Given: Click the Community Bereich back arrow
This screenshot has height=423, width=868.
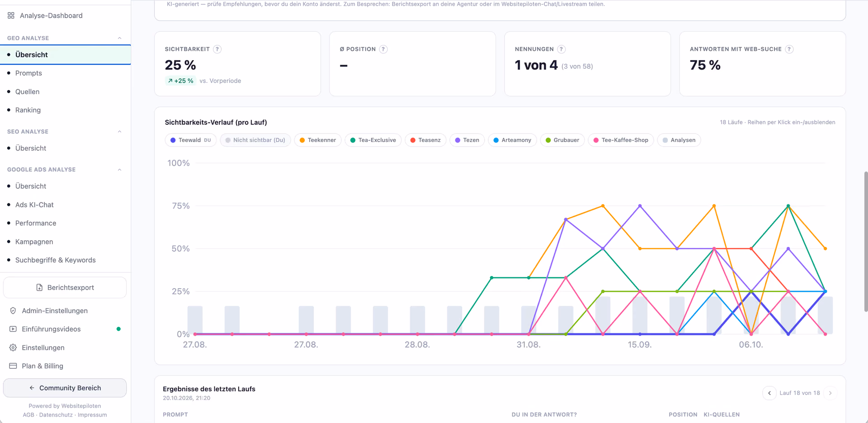Looking at the screenshot, I should (32, 388).
